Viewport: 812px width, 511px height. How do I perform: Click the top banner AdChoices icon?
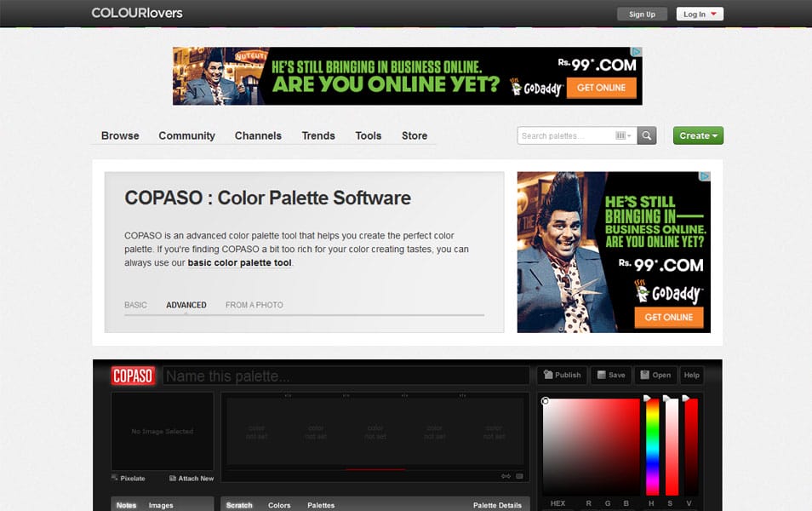[x=637, y=52]
